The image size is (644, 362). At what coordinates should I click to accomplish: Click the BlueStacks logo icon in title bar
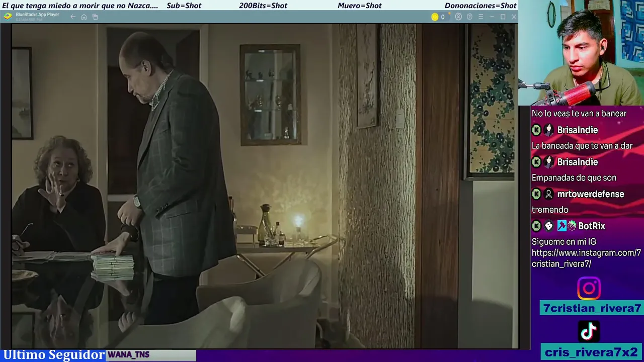click(8, 16)
